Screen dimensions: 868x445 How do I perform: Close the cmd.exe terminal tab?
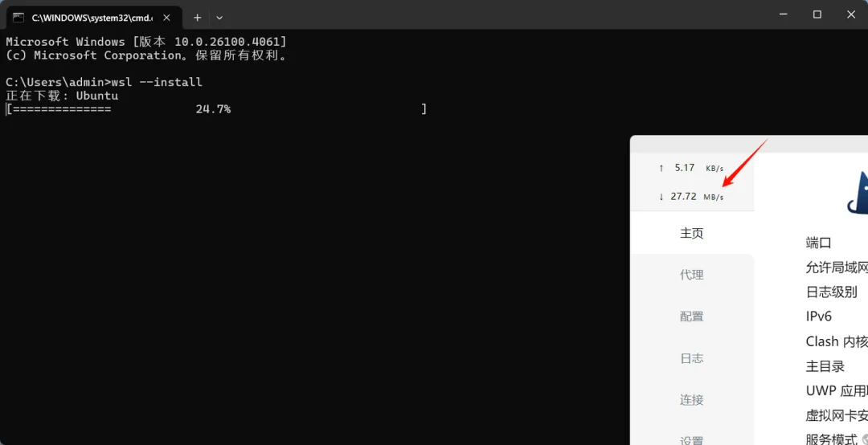[x=166, y=17]
